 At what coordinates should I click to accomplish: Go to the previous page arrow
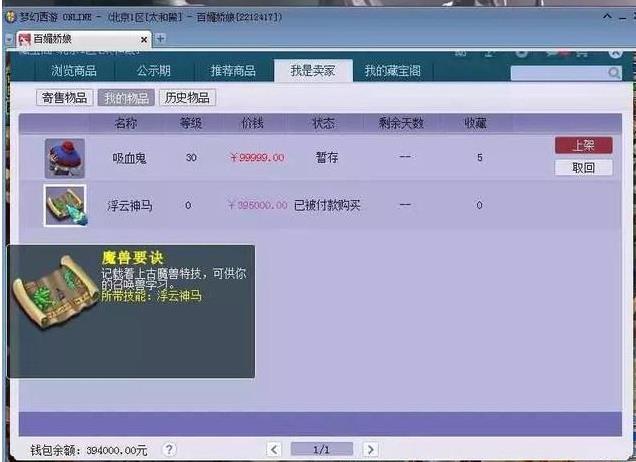(x=274, y=449)
